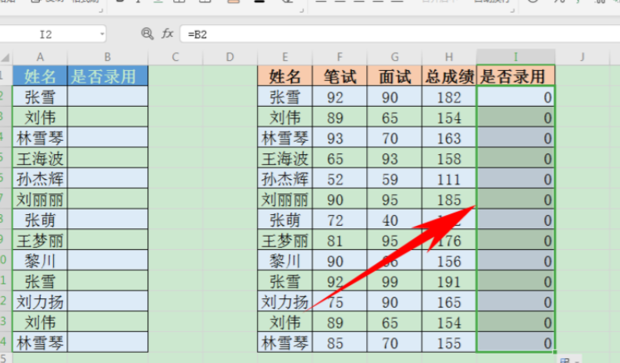Click the 0 cell in the row totaling 111
620x363 pixels.
(516, 179)
